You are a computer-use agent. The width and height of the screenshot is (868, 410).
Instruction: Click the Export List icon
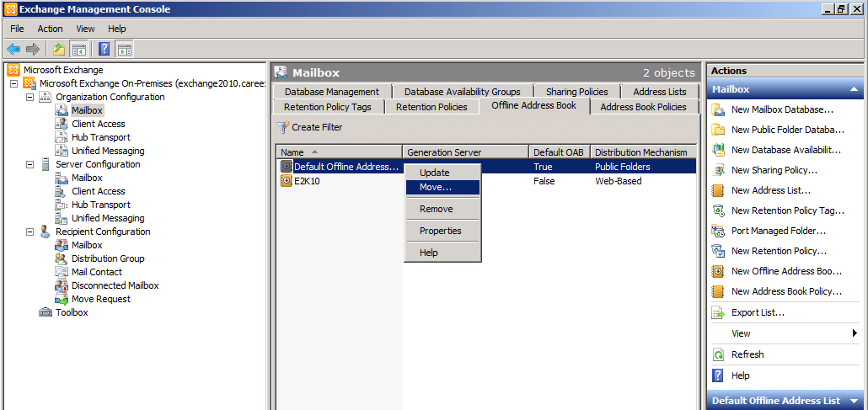718,312
